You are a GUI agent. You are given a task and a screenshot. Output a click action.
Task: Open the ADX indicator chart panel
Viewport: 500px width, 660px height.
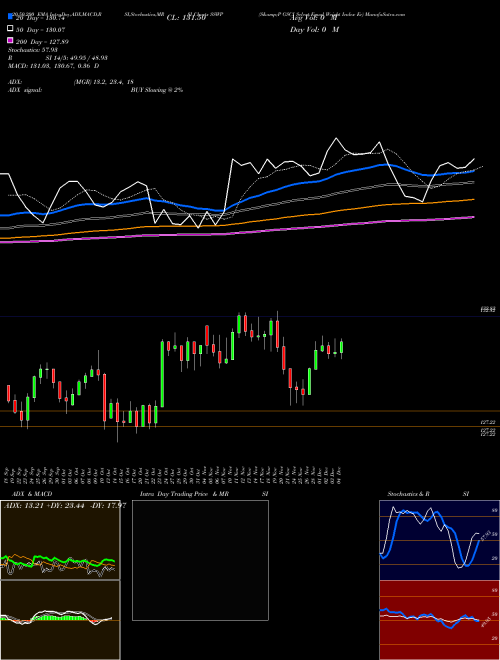point(60,540)
